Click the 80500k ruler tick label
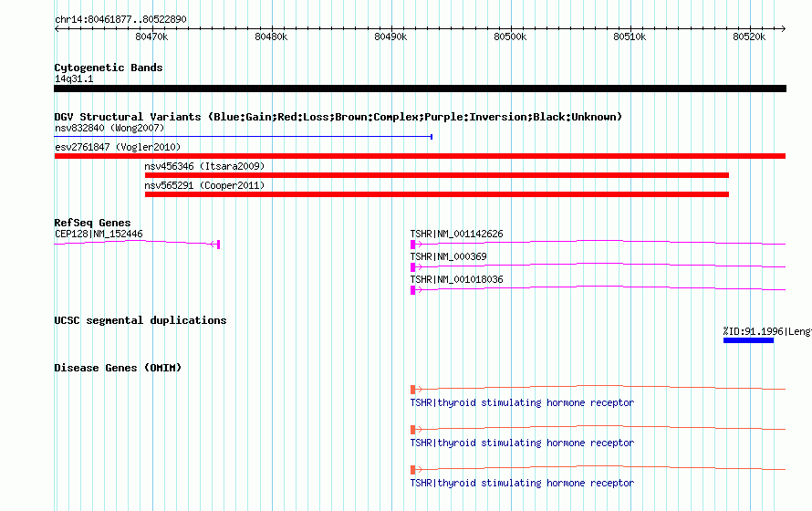This screenshot has width=812, height=511. (510, 36)
